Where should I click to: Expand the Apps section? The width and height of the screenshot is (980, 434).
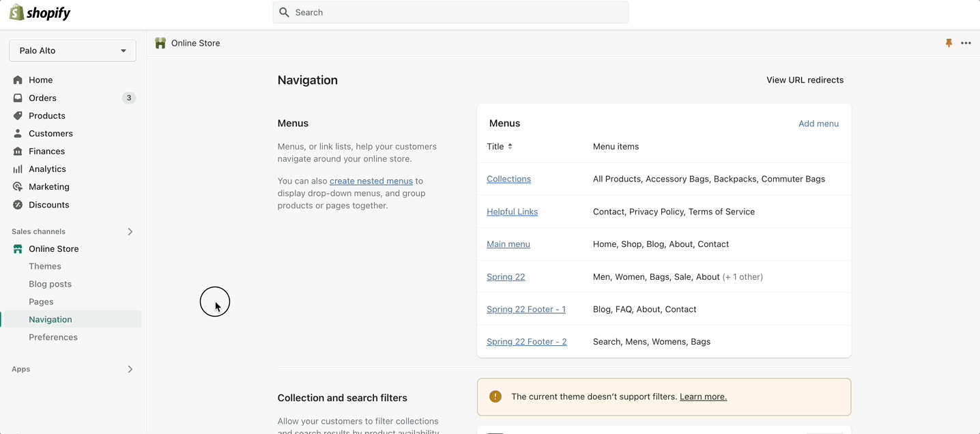click(x=130, y=369)
